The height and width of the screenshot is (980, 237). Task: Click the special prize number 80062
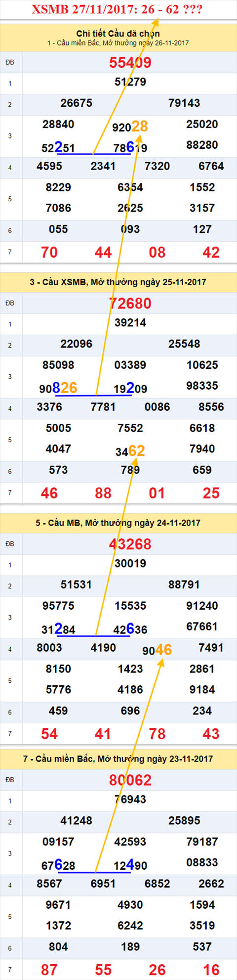coord(130,780)
